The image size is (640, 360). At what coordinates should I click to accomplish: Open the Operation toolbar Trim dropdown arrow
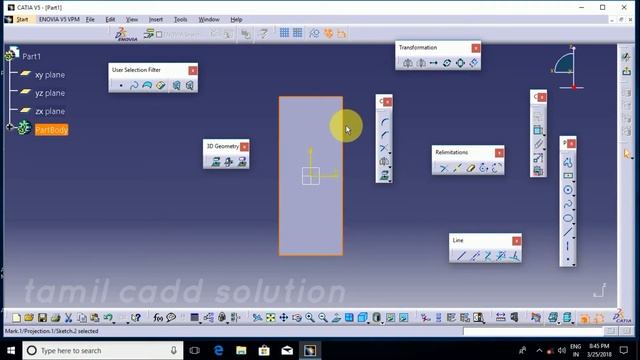pos(390,153)
